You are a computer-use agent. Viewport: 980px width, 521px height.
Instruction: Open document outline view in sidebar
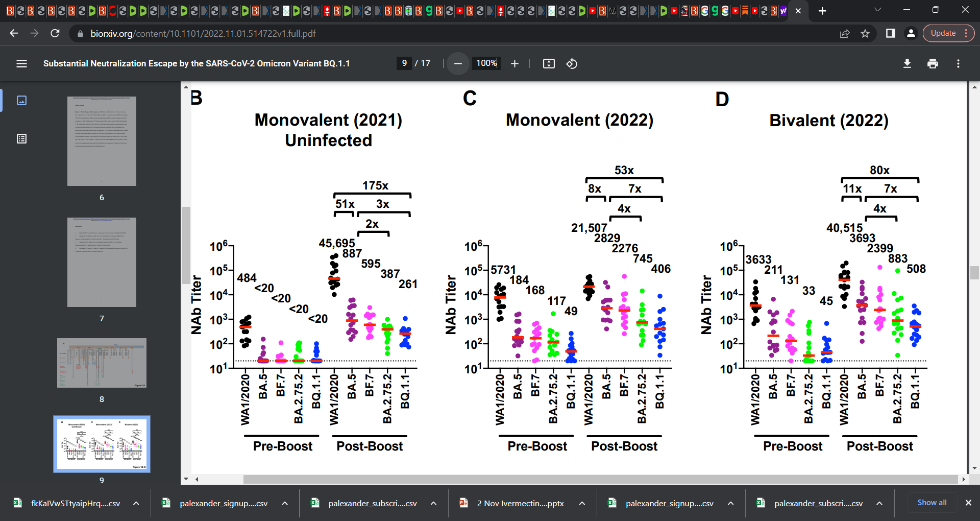coord(21,138)
